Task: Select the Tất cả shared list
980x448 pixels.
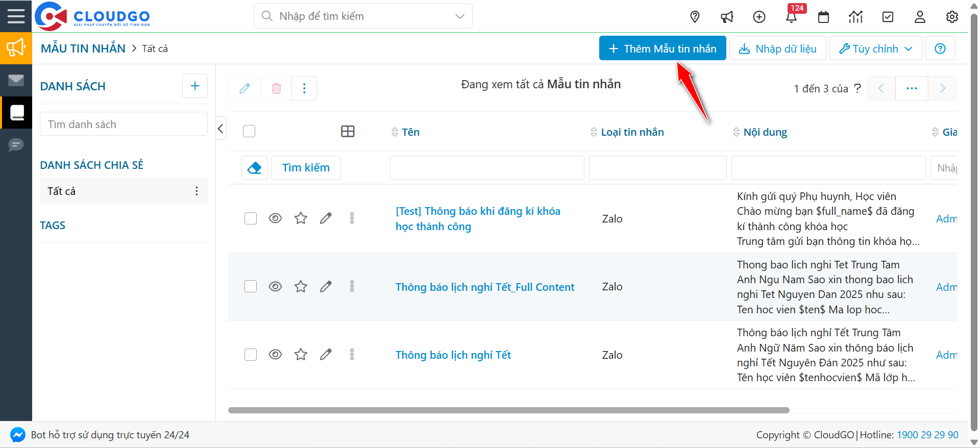Action: 124,191
